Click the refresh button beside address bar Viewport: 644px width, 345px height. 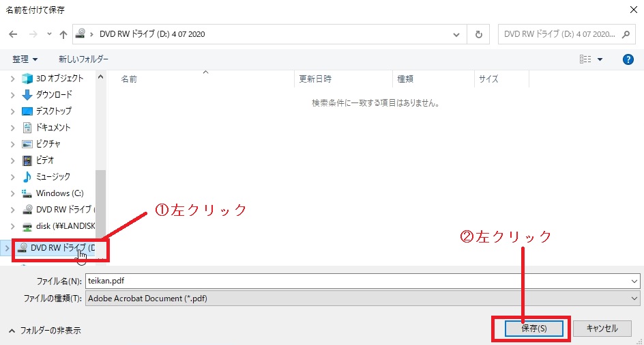point(479,34)
